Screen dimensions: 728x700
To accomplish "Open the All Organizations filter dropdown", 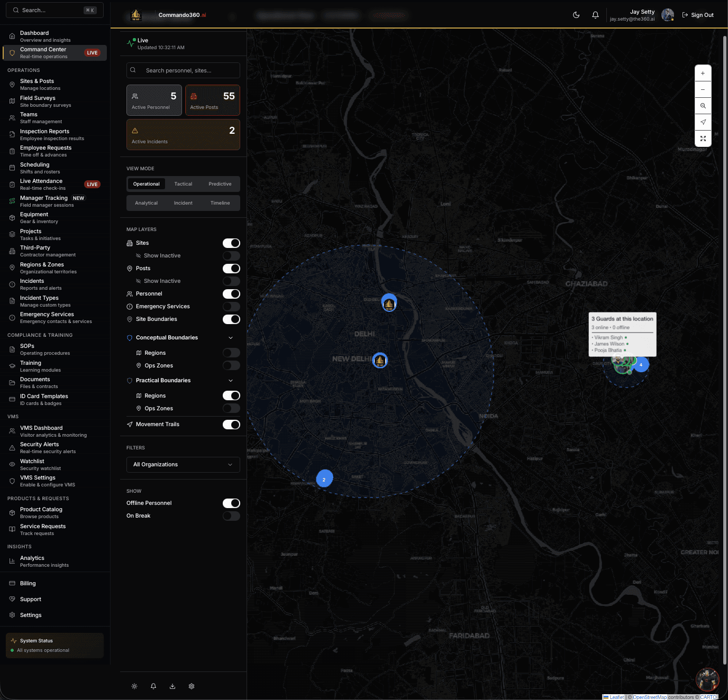I will click(183, 464).
